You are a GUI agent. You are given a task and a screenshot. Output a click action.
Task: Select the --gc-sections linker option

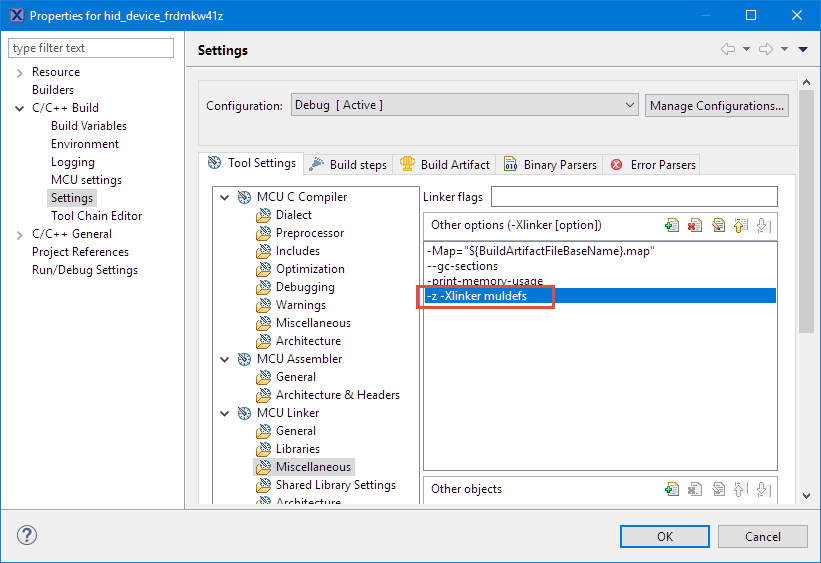tap(460, 266)
